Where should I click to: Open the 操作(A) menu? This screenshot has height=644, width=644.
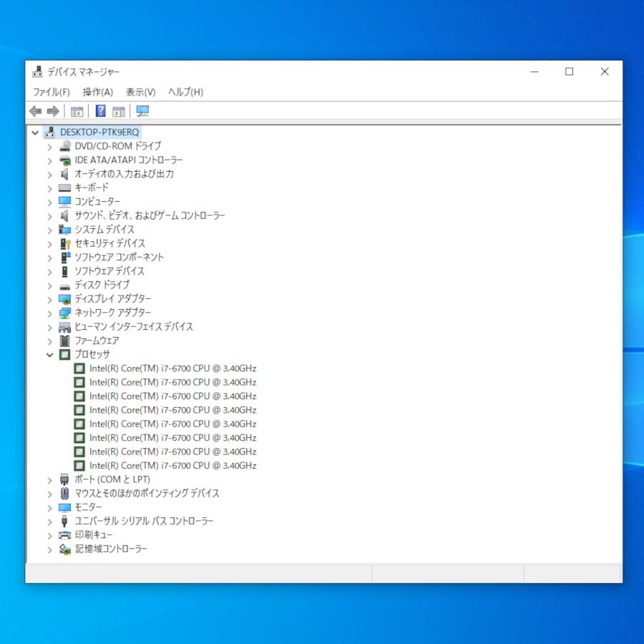[x=98, y=92]
